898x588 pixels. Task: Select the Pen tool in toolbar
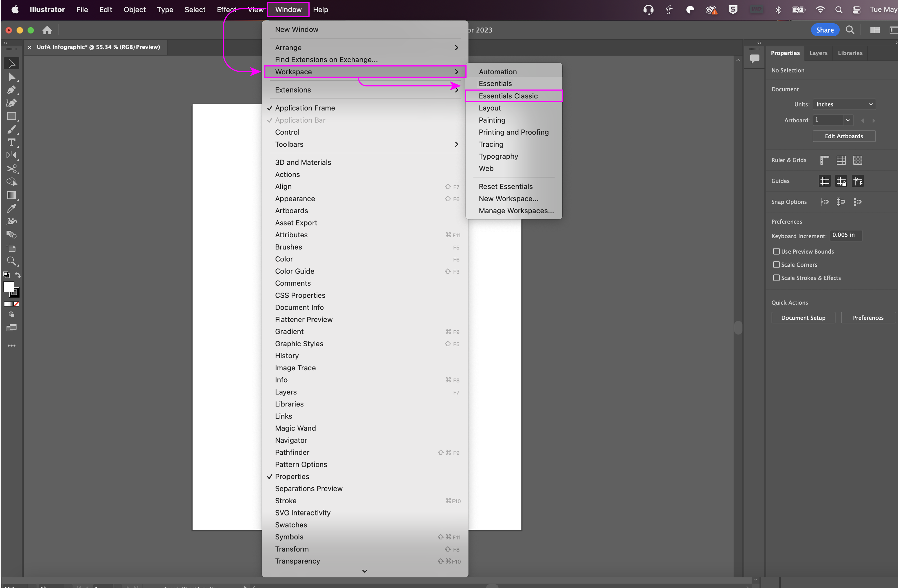tap(11, 90)
